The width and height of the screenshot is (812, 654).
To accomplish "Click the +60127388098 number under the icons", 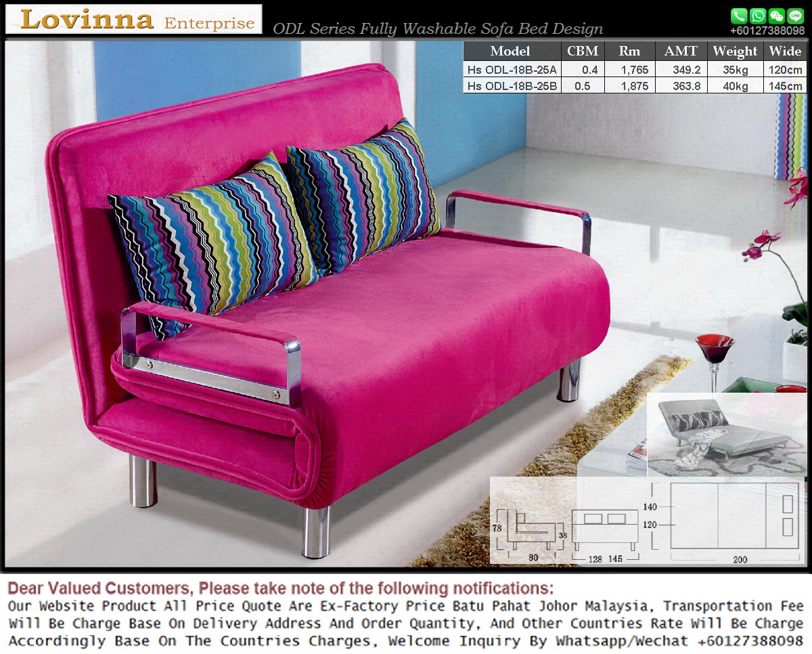I will tap(767, 30).
